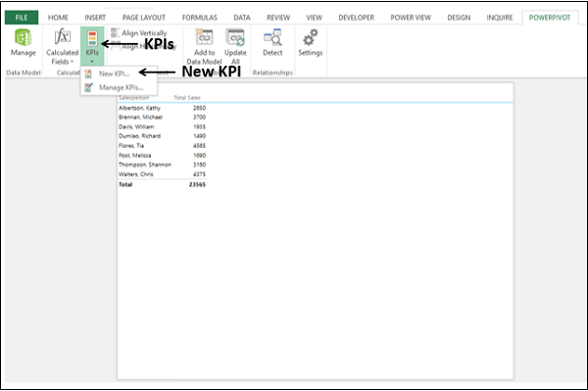The height and width of the screenshot is (391, 588).
Task: Expand the Calculated Fields dropdown arrow
Action: tap(72, 62)
